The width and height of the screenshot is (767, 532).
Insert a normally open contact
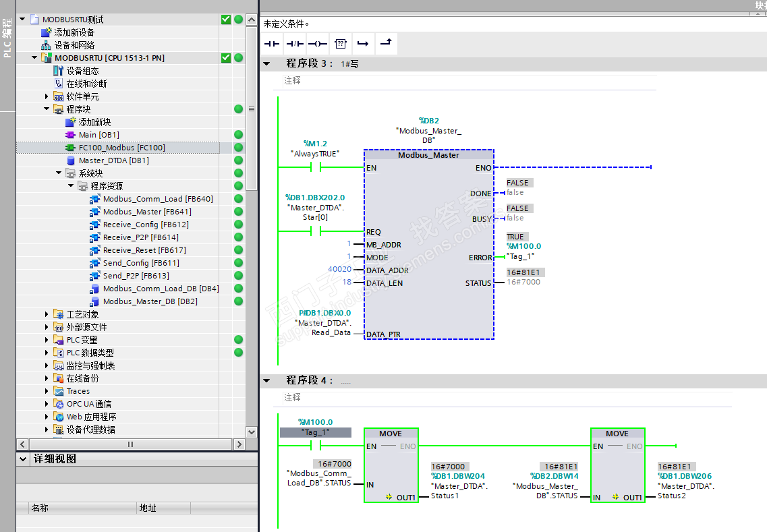[272, 44]
